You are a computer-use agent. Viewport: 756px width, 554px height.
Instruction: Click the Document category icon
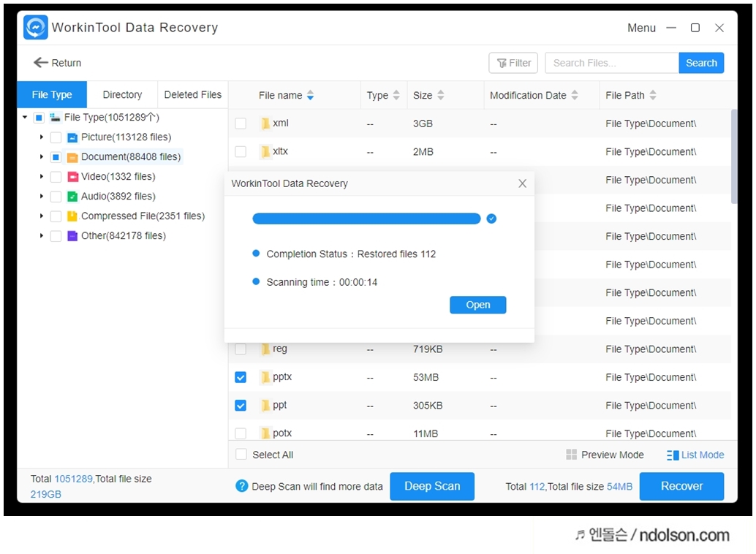72,157
